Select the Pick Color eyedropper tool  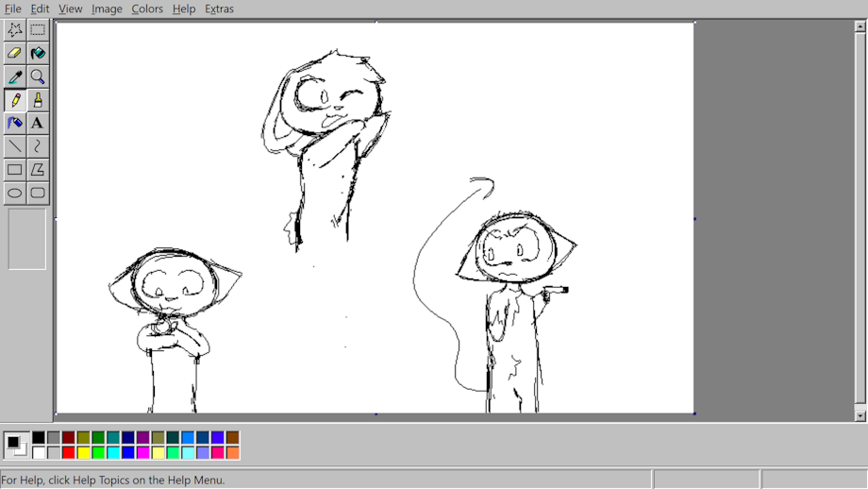point(15,76)
